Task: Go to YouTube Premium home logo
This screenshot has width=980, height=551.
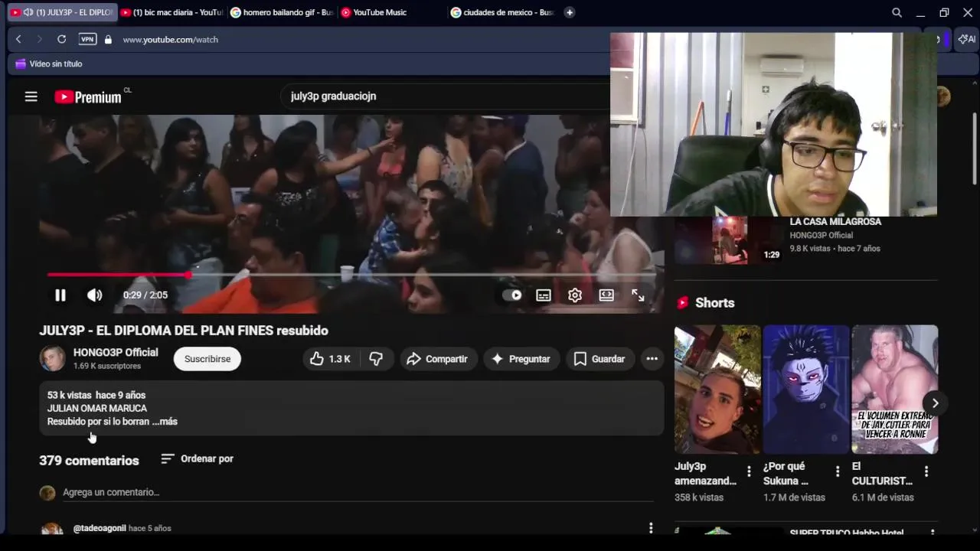Action: pos(88,96)
